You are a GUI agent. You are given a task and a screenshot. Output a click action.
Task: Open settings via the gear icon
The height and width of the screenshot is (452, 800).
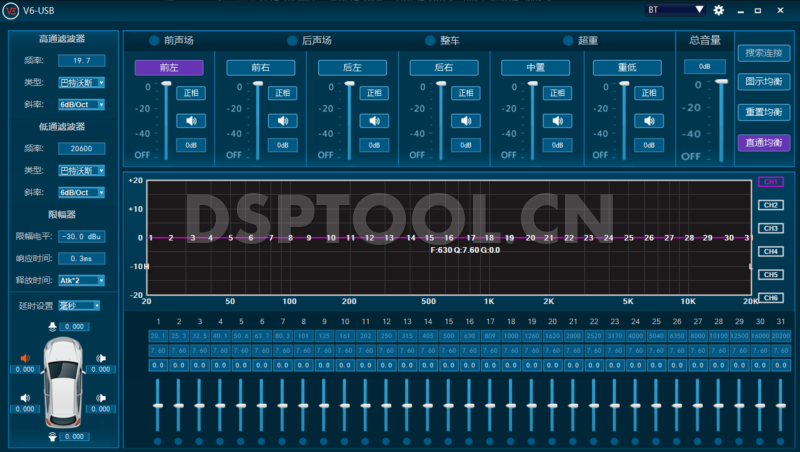click(719, 10)
